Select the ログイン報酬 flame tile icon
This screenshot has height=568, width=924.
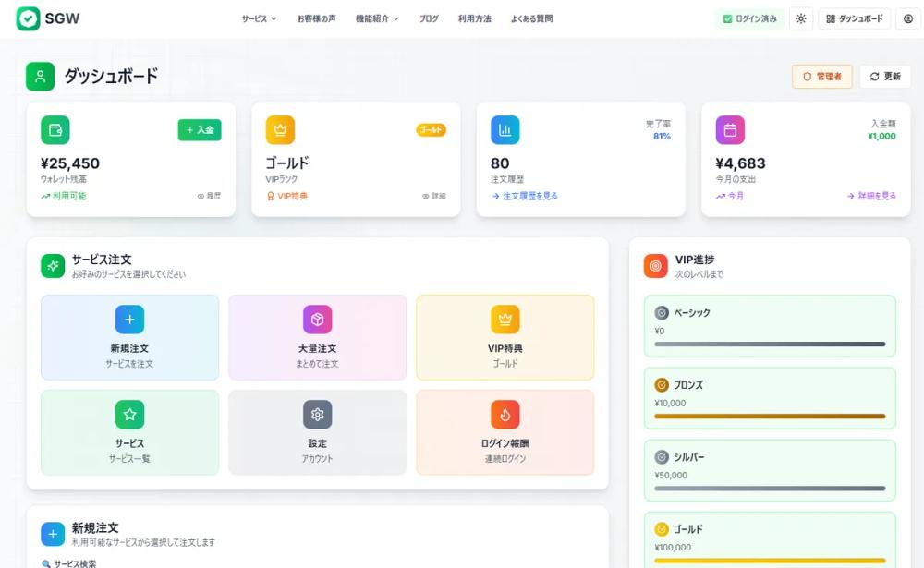click(505, 414)
